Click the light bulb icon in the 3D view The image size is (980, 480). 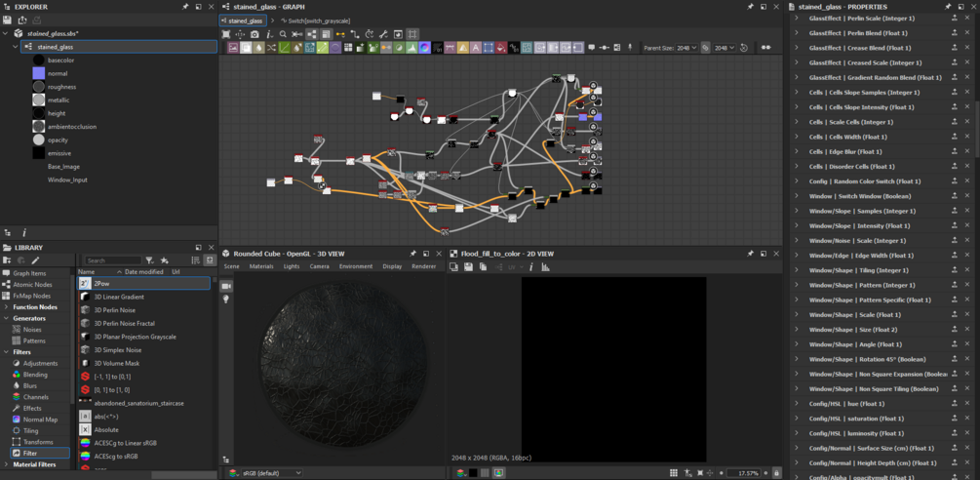click(226, 300)
